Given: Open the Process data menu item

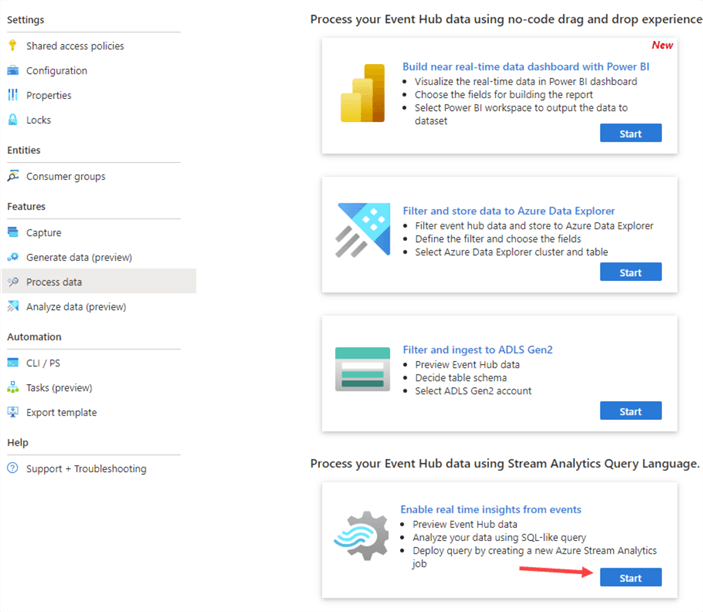Looking at the screenshot, I should click(54, 282).
